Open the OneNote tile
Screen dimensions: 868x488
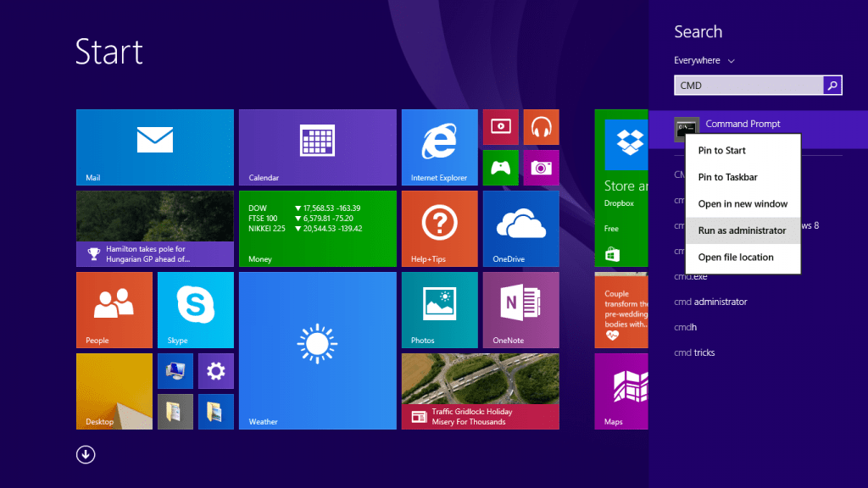point(521,310)
